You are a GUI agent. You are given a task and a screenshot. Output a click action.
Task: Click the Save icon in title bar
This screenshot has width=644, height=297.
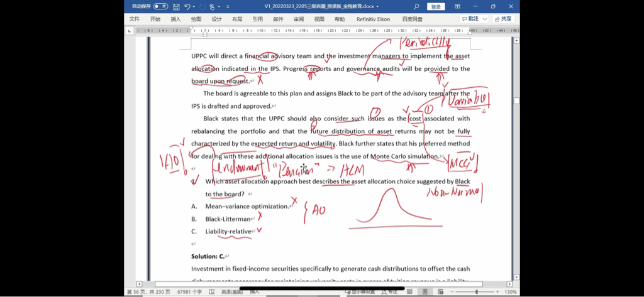coord(176,6)
